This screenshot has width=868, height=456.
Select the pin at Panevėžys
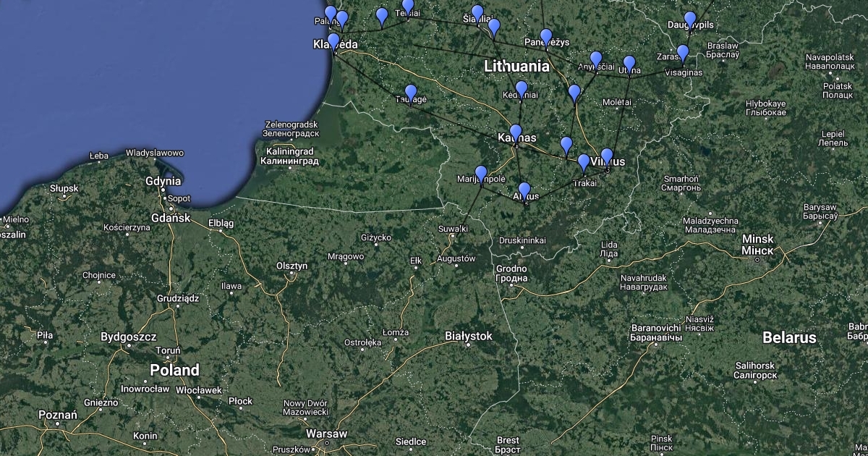point(546,37)
